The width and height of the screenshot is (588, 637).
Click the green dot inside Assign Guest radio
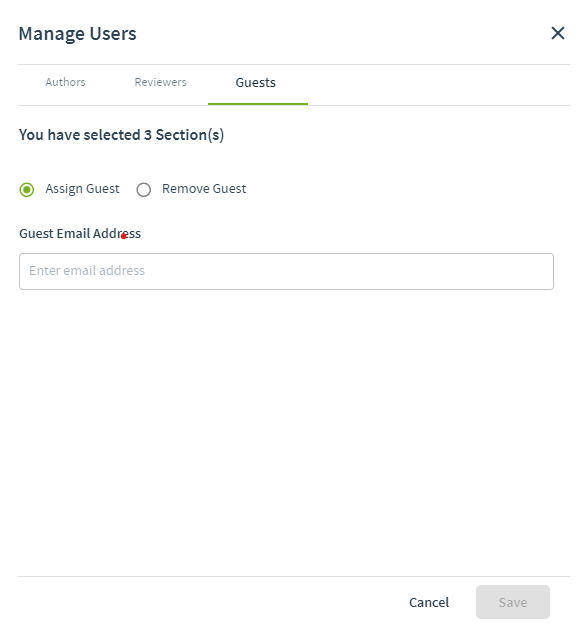click(27, 190)
